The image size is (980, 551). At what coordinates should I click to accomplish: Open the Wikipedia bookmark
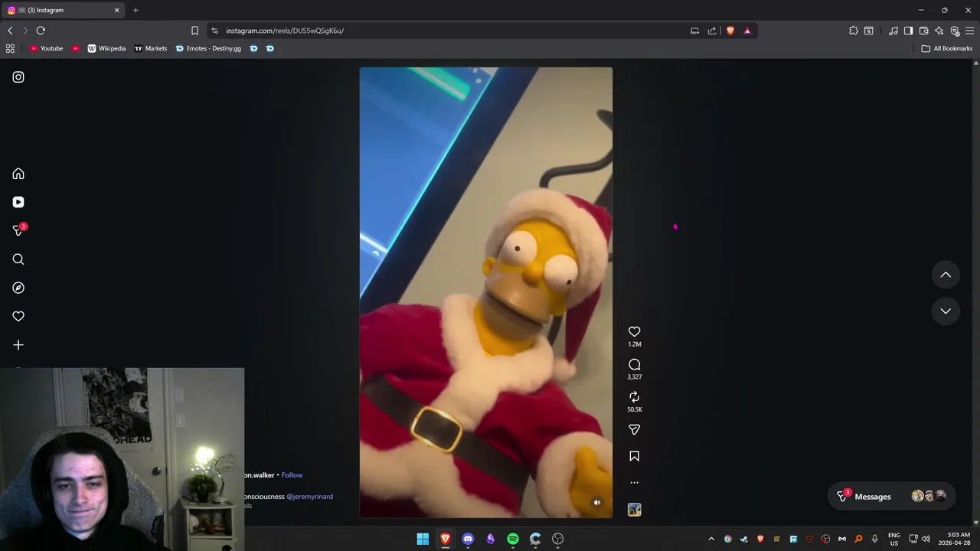(106, 48)
